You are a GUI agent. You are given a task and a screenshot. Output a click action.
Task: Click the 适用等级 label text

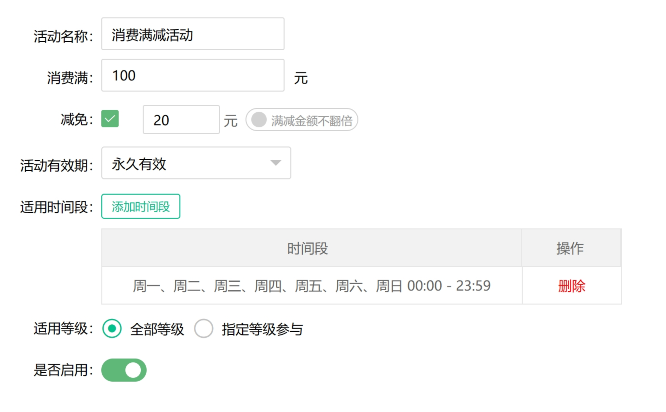pos(62,328)
